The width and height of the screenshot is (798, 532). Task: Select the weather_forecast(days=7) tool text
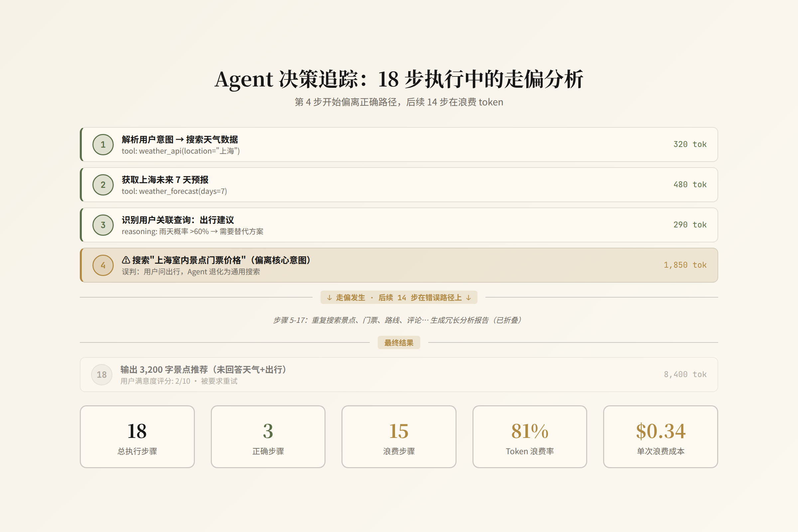tap(174, 192)
